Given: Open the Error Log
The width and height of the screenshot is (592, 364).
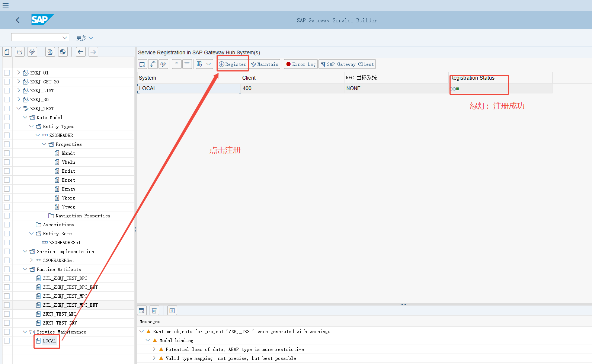Looking at the screenshot, I should tap(301, 64).
